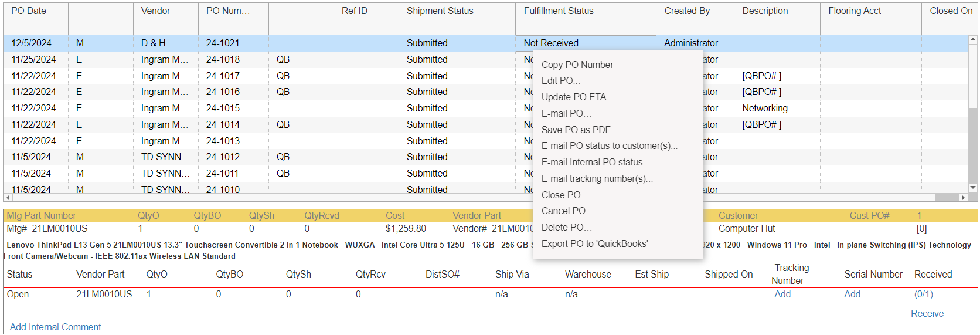Sort by the 'Shipment Status' column header
The height and width of the screenshot is (335, 980).
440,11
